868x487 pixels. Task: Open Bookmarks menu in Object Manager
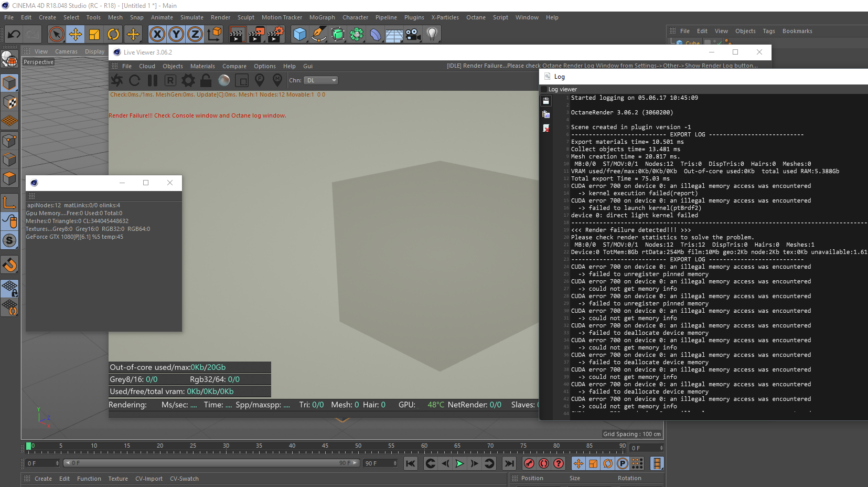(797, 31)
